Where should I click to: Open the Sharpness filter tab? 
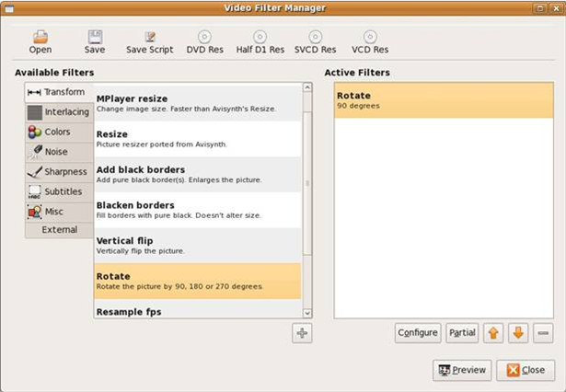click(x=60, y=172)
